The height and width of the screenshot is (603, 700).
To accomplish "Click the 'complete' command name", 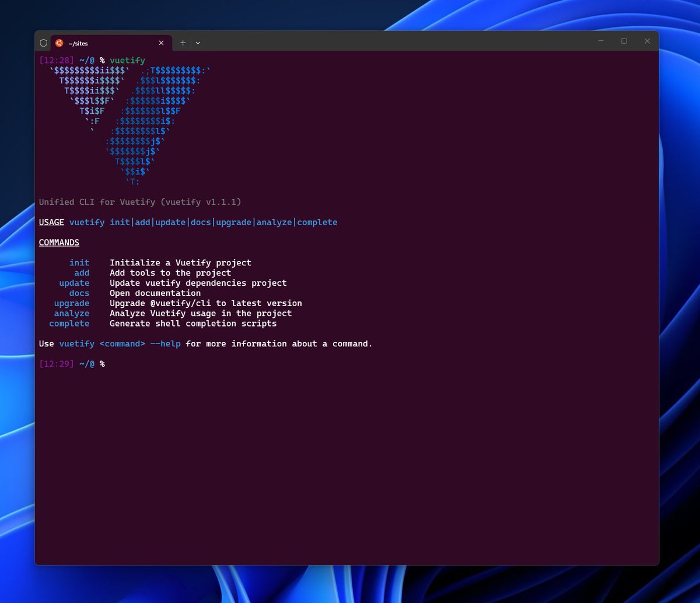I will pos(69,323).
